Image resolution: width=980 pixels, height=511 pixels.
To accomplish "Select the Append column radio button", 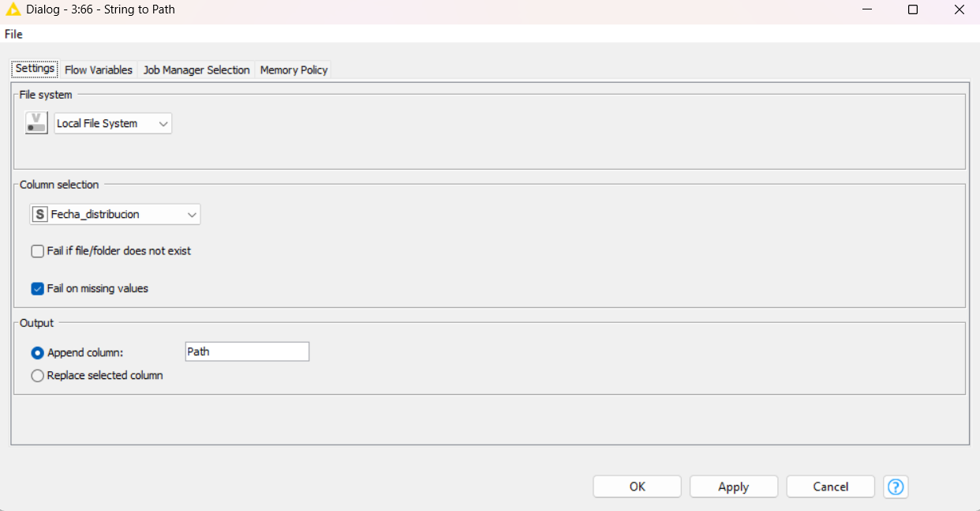I will [38, 353].
